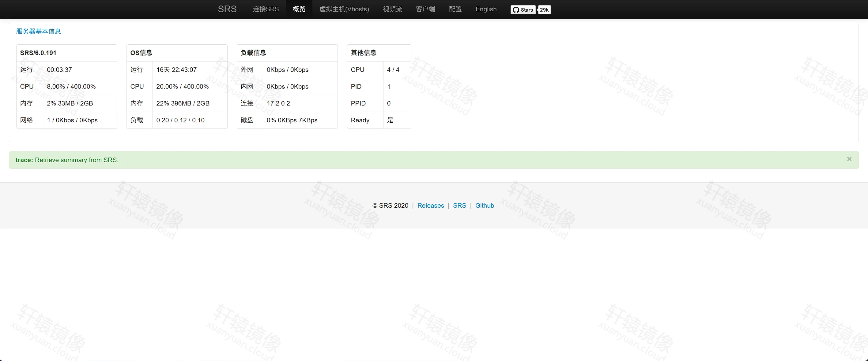Select load value 0.20 / 0.12 / 0.10
Screen dimensions: 868x361
[180, 120]
